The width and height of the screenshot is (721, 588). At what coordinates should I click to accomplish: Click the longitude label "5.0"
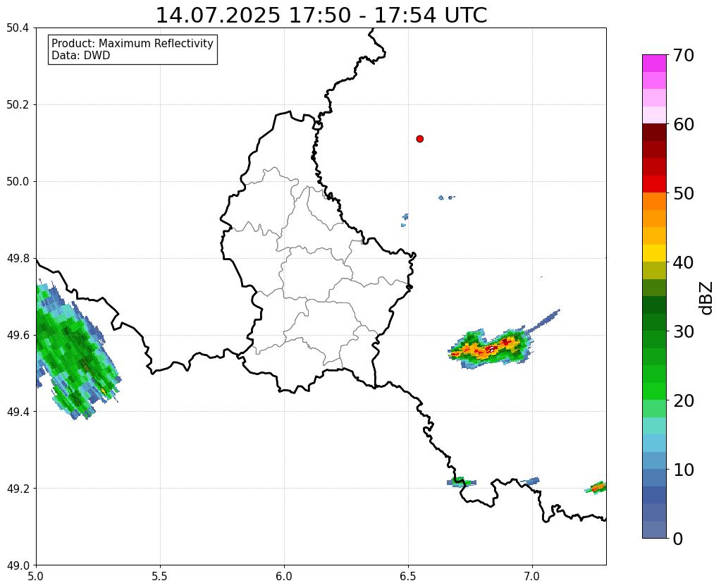pyautogui.click(x=36, y=577)
